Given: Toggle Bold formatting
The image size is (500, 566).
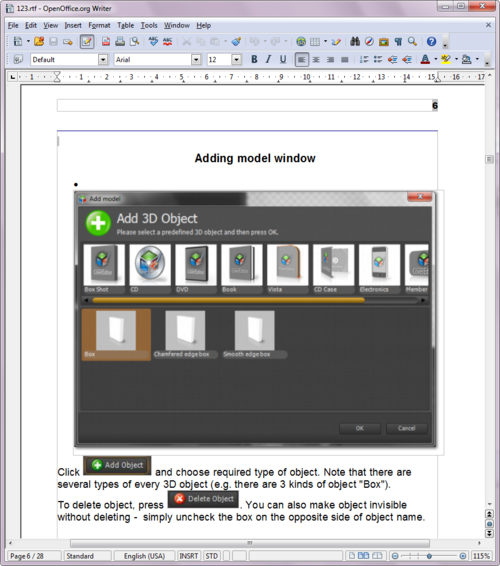Looking at the screenshot, I should click(x=254, y=59).
